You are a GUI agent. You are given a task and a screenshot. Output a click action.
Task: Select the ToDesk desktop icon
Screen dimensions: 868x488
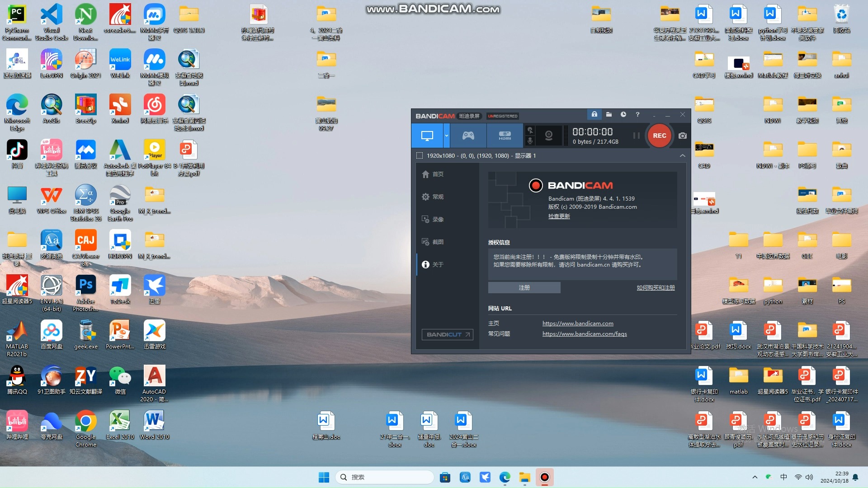[120, 289]
